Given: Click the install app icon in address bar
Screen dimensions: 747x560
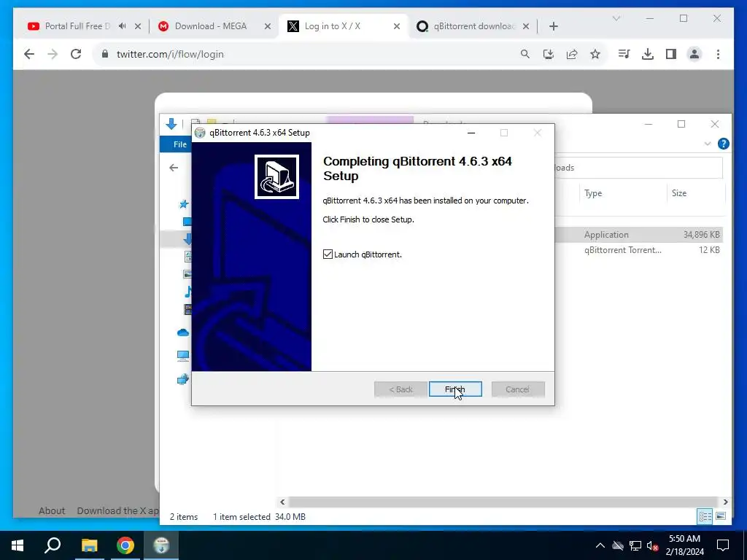Looking at the screenshot, I should [549, 54].
